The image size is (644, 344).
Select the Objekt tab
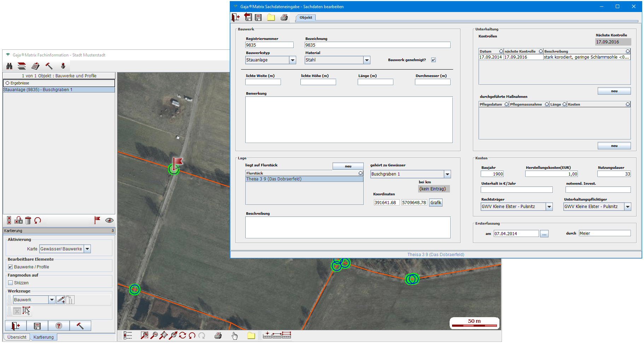(x=306, y=18)
